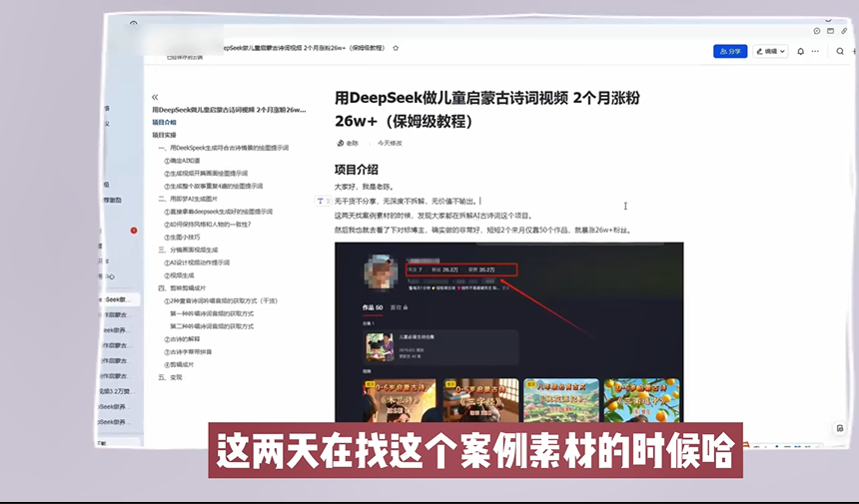Screen dimensions: 859x504
Task: Open outline item ③古诗字幕带拼音
Action: 188,352
